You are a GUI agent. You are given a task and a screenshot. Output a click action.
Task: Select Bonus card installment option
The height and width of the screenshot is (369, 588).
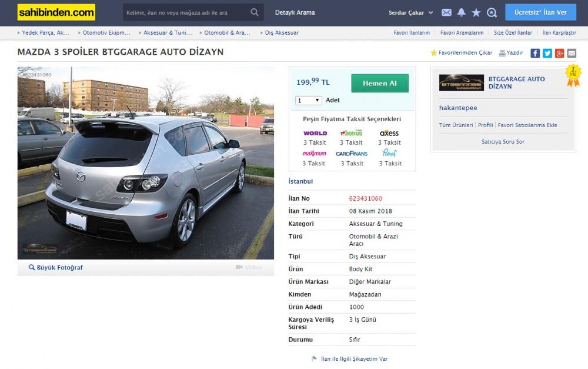(352, 133)
